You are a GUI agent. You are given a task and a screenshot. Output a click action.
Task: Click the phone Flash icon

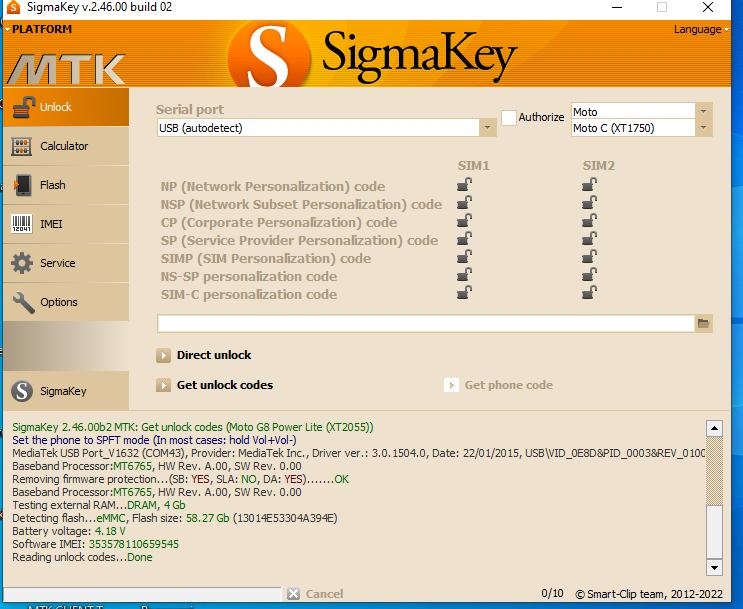[x=22, y=185]
